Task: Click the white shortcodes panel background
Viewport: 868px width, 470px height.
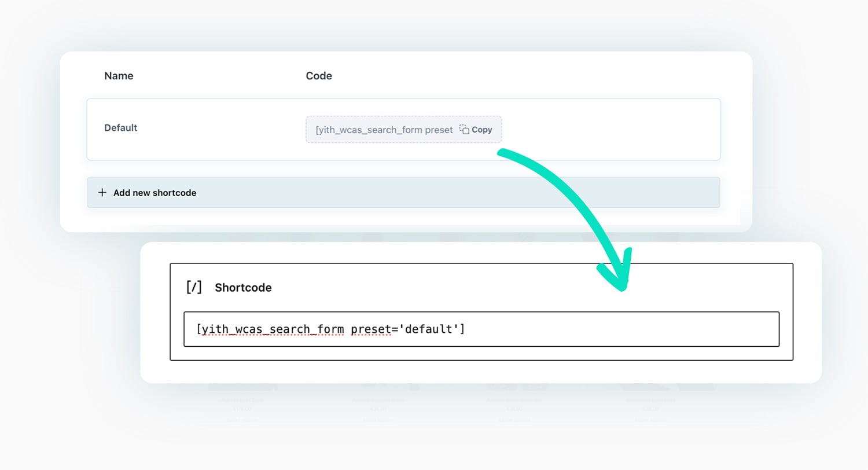Action: pyautogui.click(x=231, y=220)
